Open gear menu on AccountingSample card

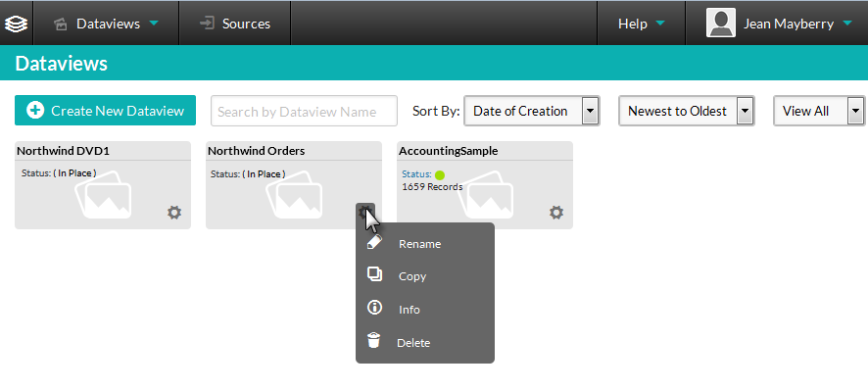(556, 213)
